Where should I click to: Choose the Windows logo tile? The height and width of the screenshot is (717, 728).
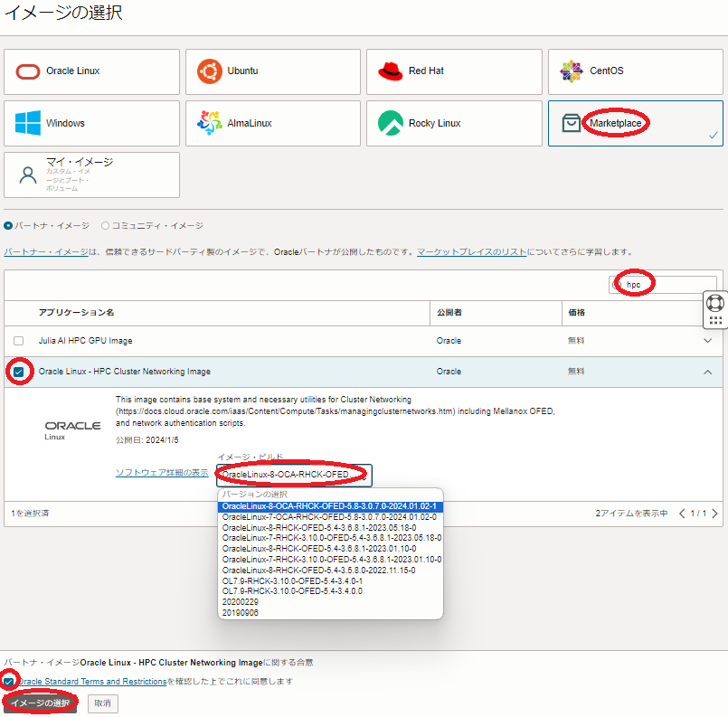(x=28, y=123)
